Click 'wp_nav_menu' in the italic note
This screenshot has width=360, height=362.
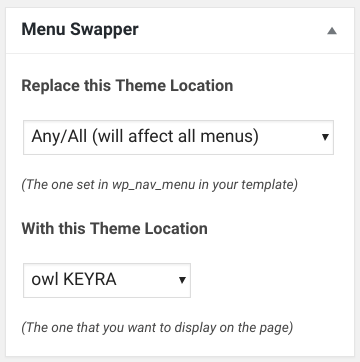(x=154, y=185)
